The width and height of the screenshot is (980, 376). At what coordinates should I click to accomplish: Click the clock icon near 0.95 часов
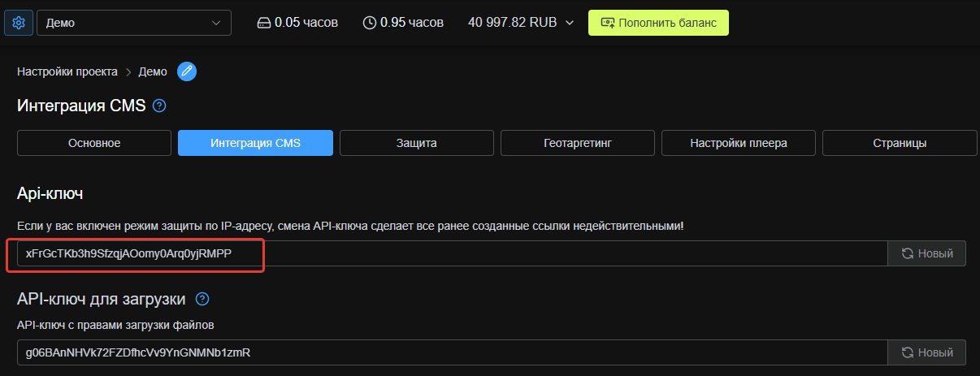370,23
